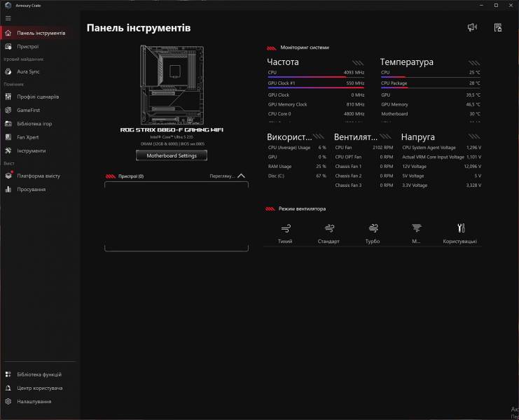Click the Chassis Fan 1 reading
Image resolution: width=519 pixels, height=420 pixels.
coord(364,167)
